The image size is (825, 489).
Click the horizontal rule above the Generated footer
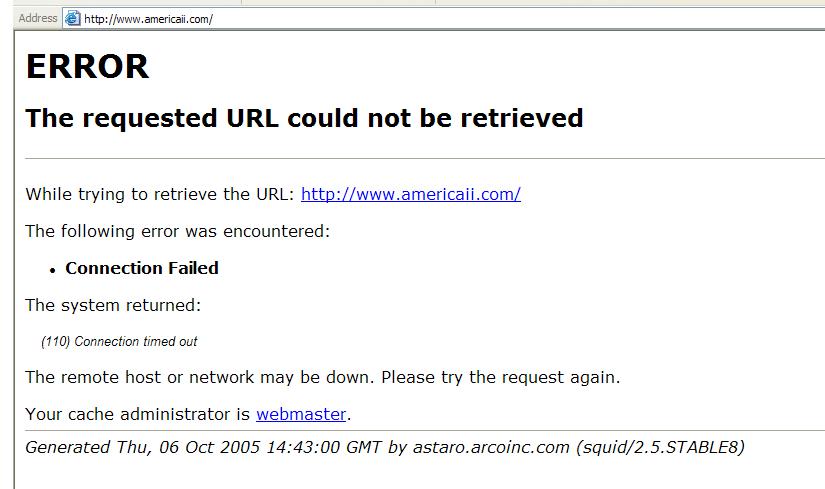pyautogui.click(x=425, y=431)
